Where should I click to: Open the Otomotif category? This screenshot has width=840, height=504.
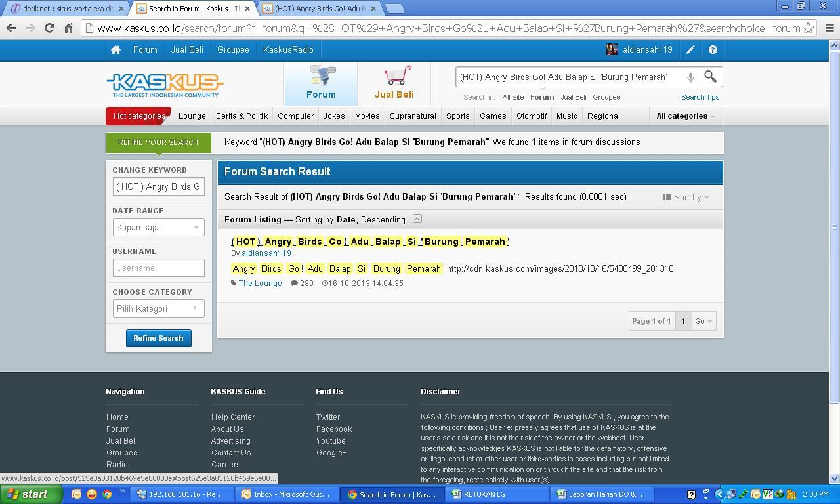tap(532, 116)
